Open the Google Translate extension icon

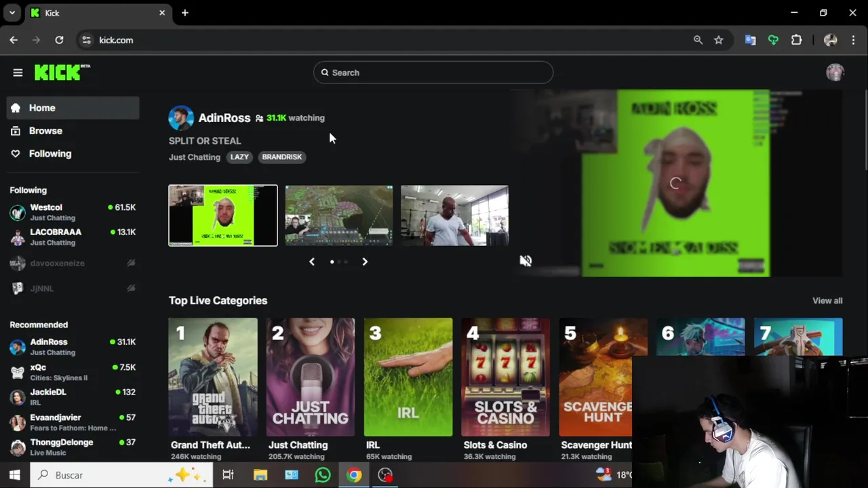point(750,40)
